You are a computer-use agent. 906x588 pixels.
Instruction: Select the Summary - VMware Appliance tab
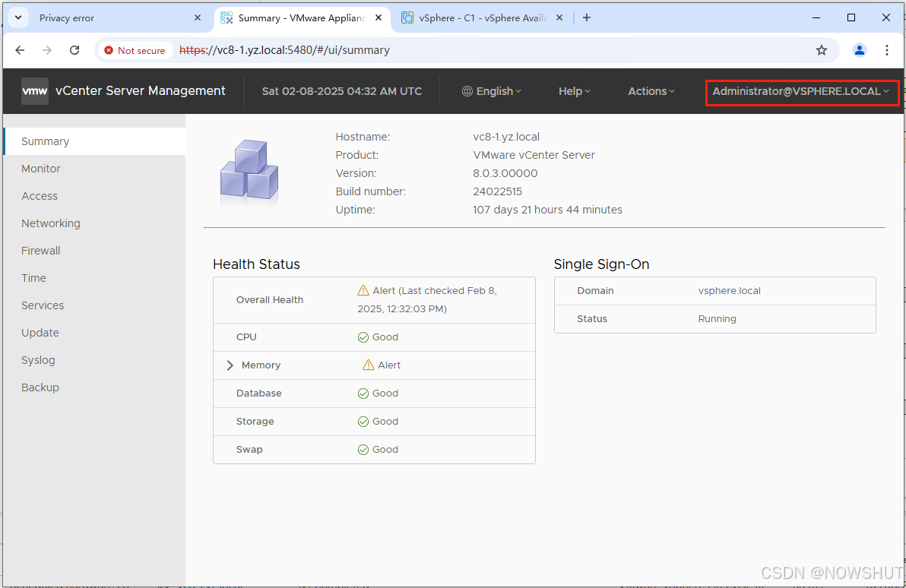pyautogui.click(x=301, y=18)
